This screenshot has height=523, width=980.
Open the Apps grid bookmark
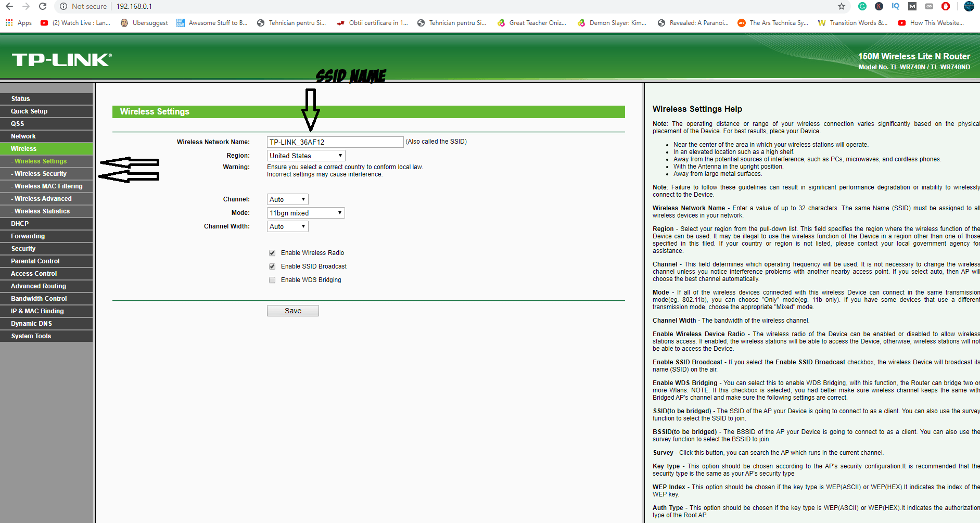point(18,23)
